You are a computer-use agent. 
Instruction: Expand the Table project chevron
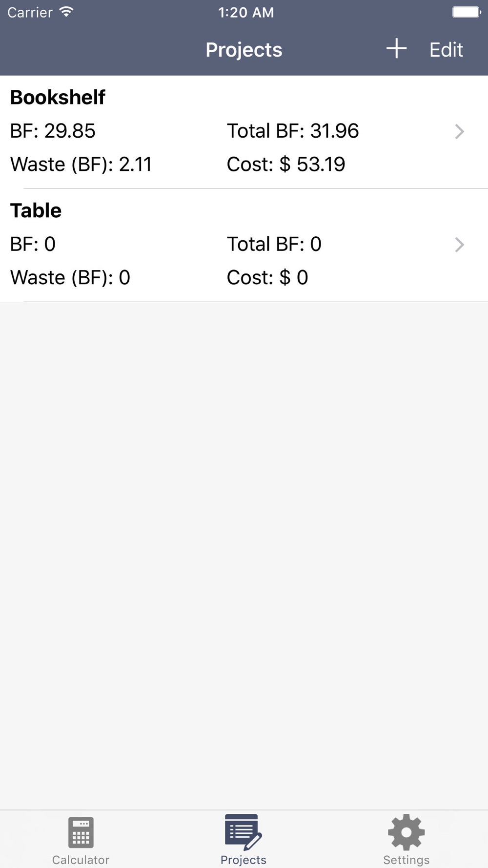point(459,245)
